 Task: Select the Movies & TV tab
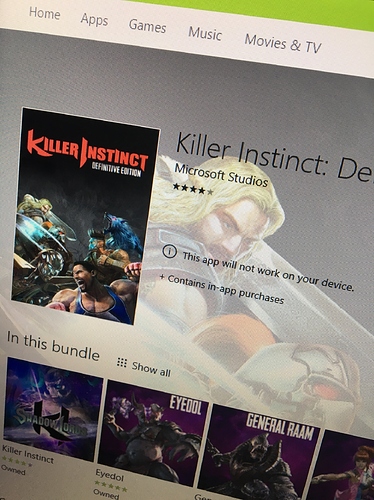point(283,44)
